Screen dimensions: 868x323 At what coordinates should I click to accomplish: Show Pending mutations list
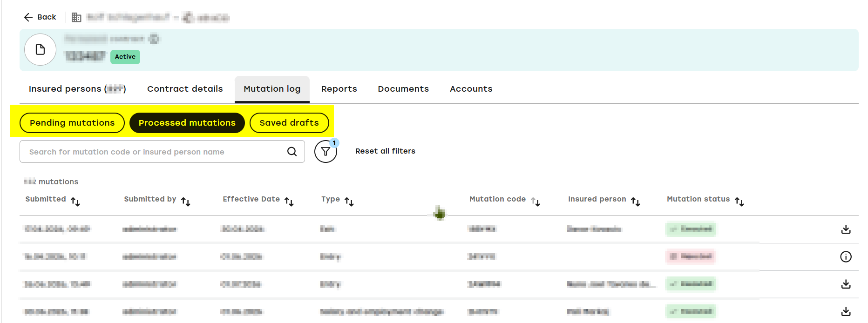click(x=72, y=123)
